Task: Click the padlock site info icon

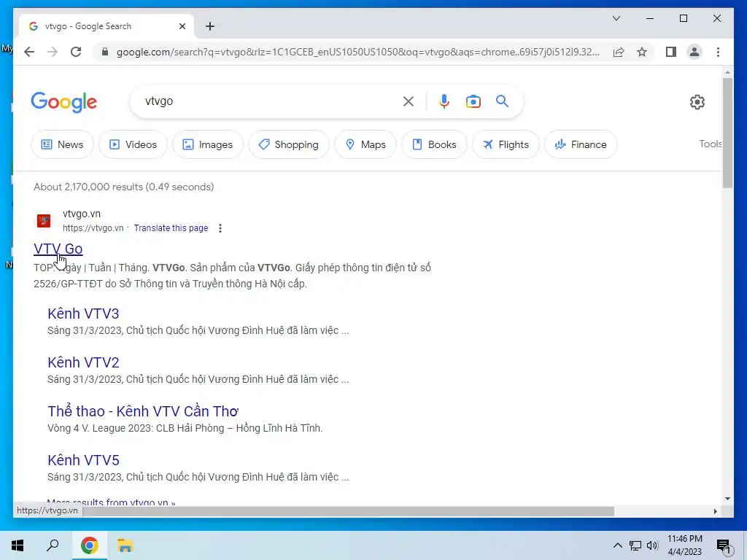Action: [105, 52]
